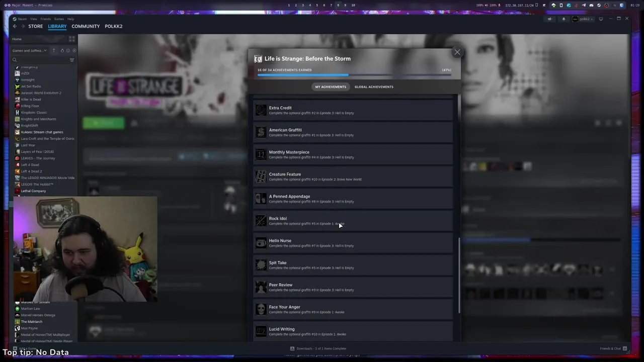Select The Matriarch in library
This screenshot has width=644, height=362.
[31, 322]
